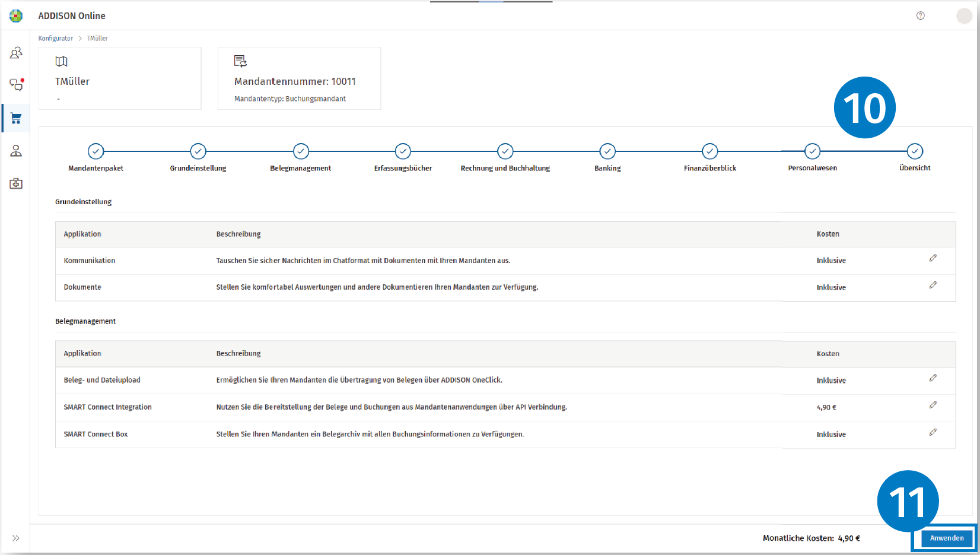Edit the Kommunikation row with pencil
This screenshot has width=980, height=555.
[933, 258]
